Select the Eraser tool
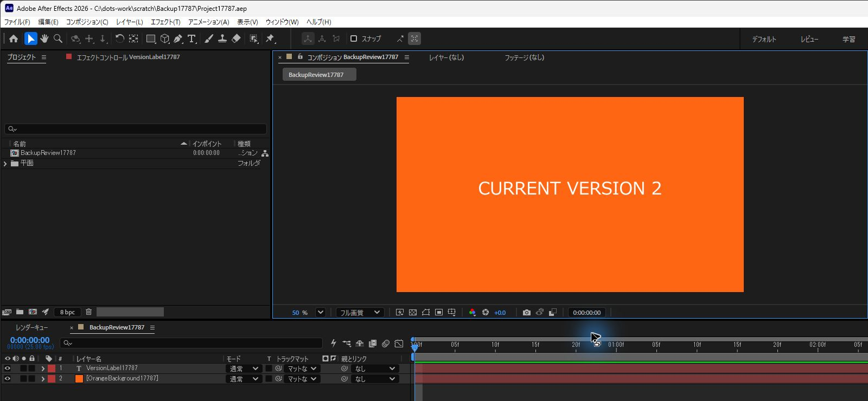868x401 pixels. click(236, 38)
